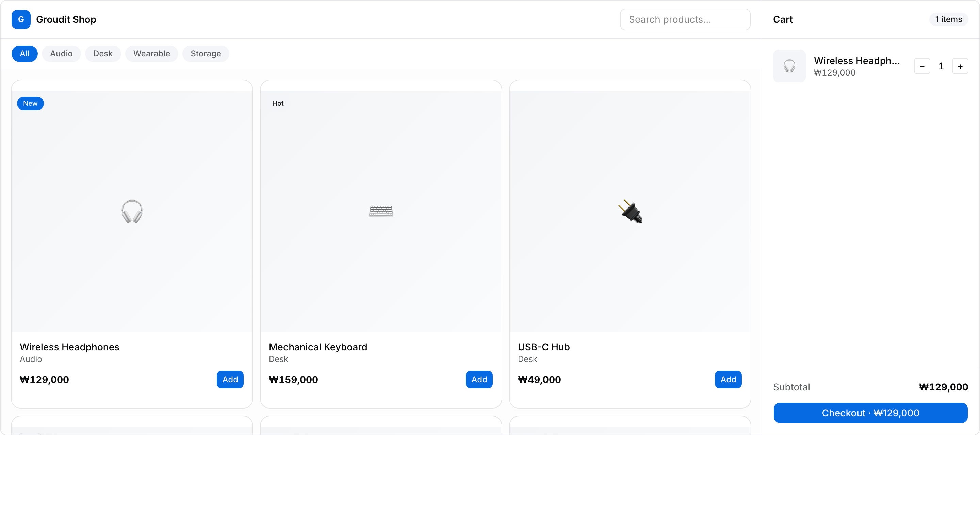Click the New badge on Wireless Headphones
The image size is (980, 517).
click(30, 103)
